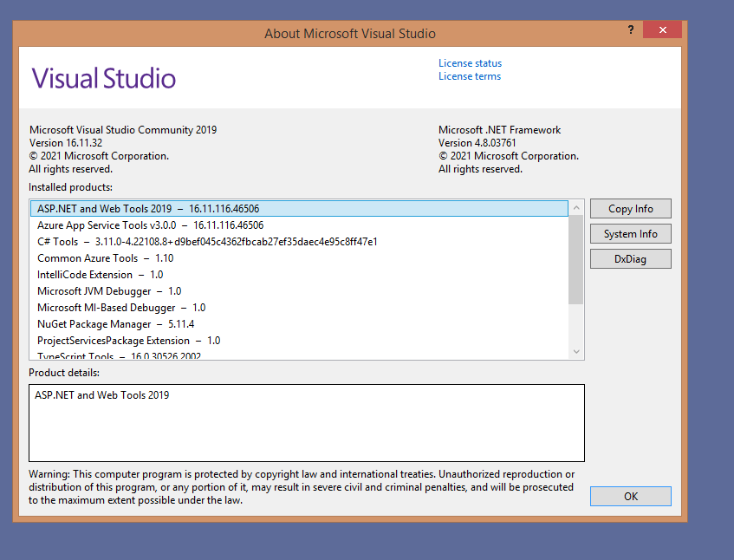Click the Version 16.11.32 text
734x560 pixels.
tap(66, 143)
